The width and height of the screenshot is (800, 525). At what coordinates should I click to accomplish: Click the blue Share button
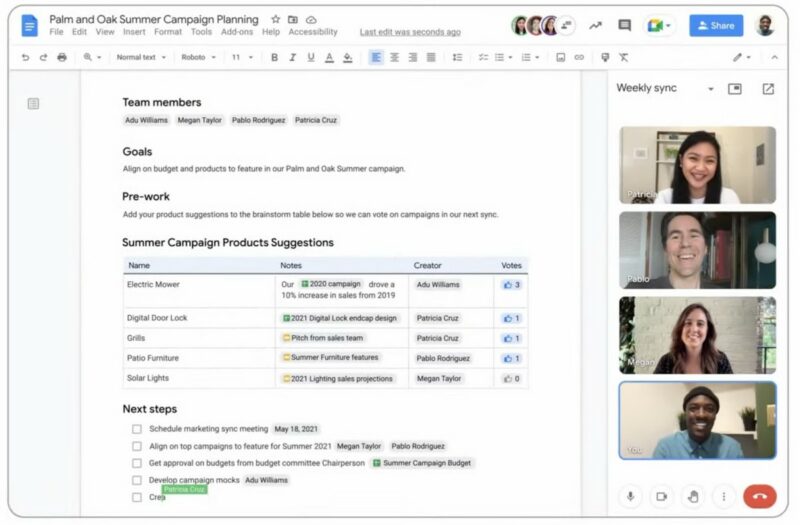[x=715, y=25]
